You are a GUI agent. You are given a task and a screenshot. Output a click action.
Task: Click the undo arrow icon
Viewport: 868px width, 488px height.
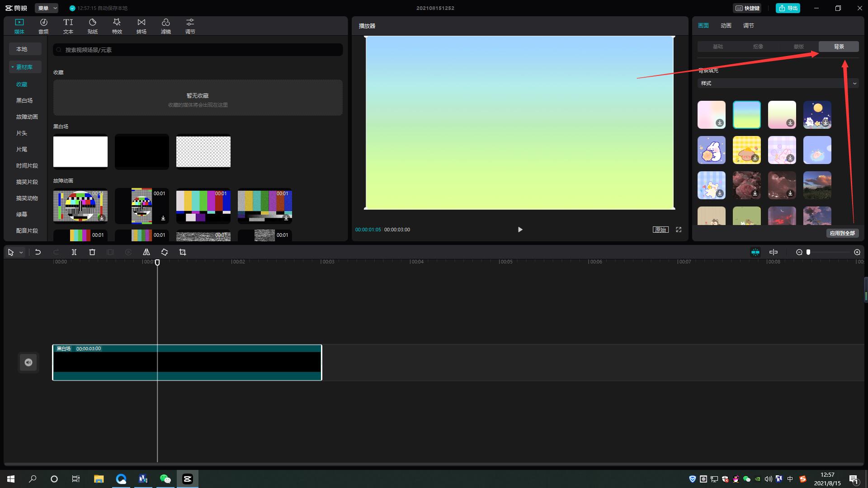pyautogui.click(x=38, y=252)
